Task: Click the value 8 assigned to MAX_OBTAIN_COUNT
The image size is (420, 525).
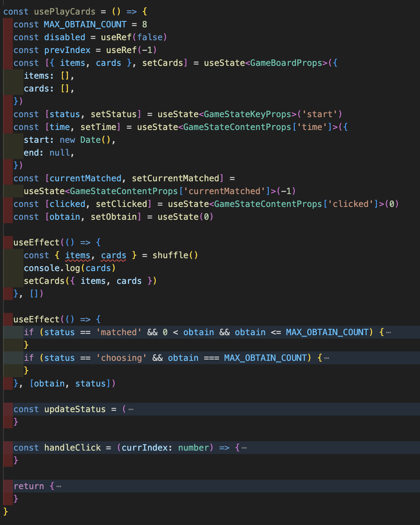Action: coord(145,24)
